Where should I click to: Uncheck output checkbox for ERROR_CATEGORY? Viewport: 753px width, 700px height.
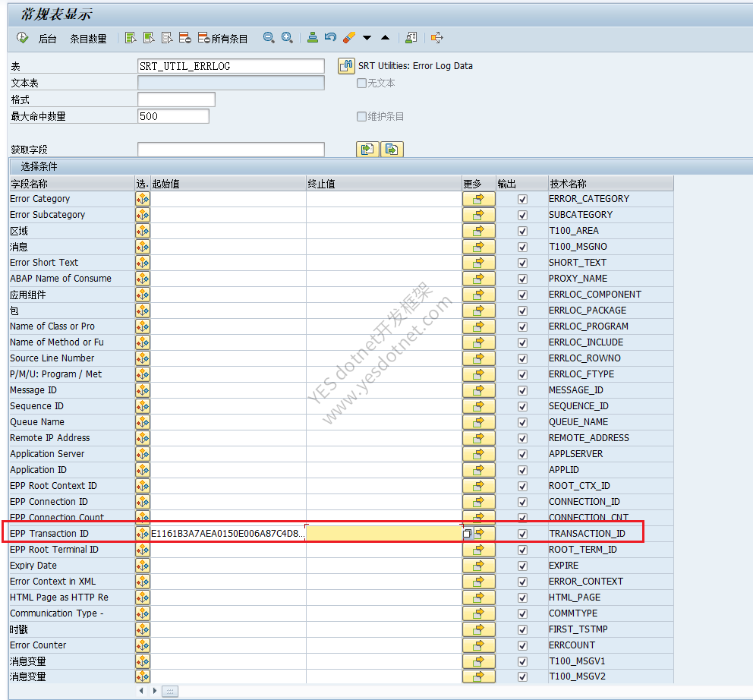pyautogui.click(x=522, y=200)
